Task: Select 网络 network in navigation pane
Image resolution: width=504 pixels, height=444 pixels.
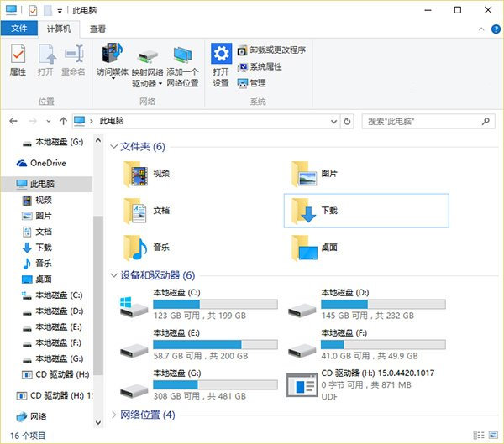Action: [x=32, y=416]
